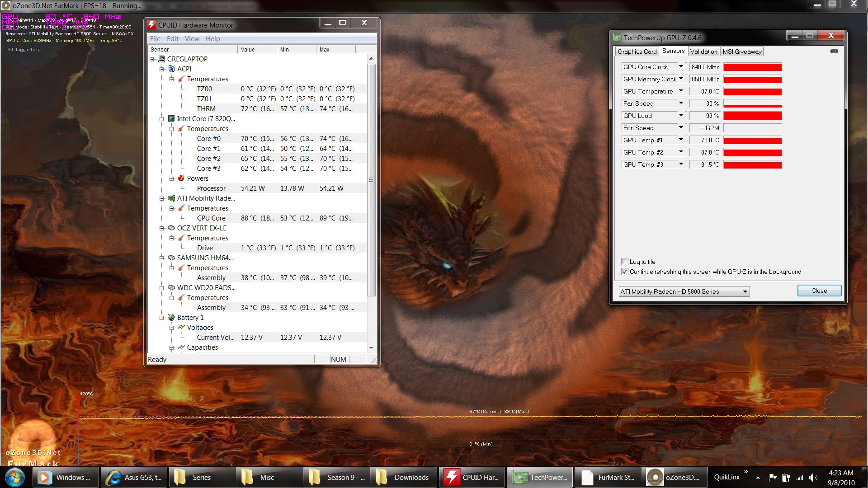
Task: Open the Downloads folder taskbar item
Action: [404, 477]
